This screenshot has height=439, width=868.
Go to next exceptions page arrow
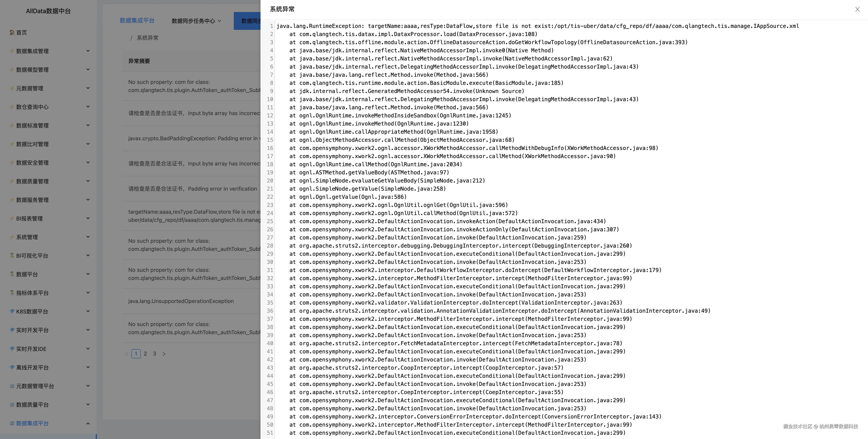click(x=164, y=354)
